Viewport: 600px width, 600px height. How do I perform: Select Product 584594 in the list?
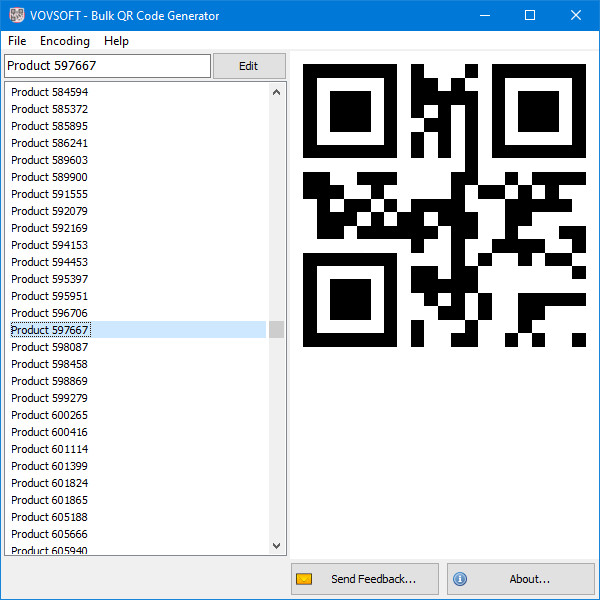(x=138, y=92)
